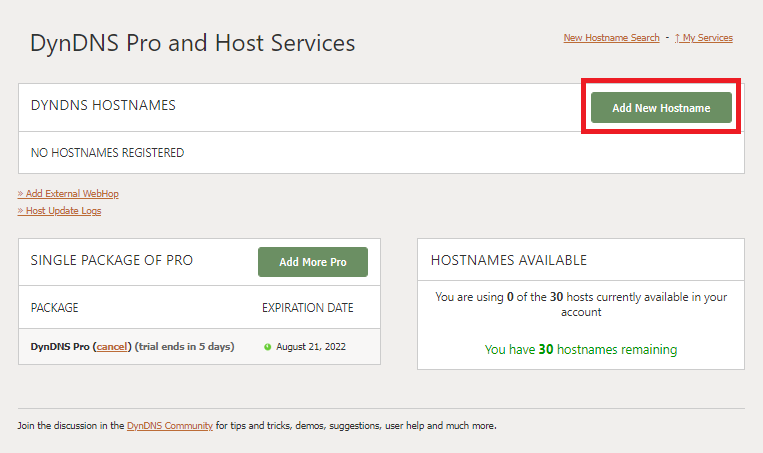Click the 'trial ends in 5 days' text
This screenshot has width=763, height=453.
(x=184, y=346)
